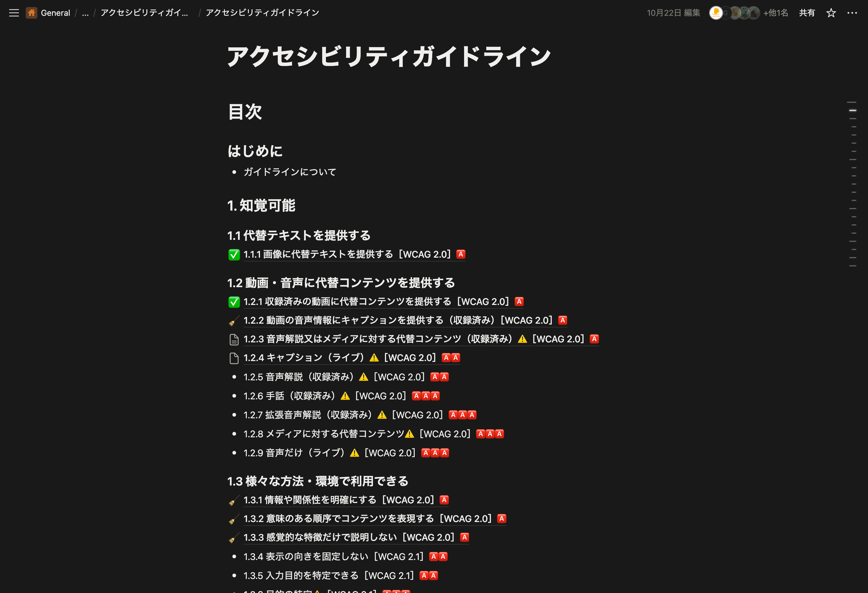The image size is (868, 593).
Task: Expand the hidden breadcrumb items with the ellipsis
Action: tap(85, 13)
